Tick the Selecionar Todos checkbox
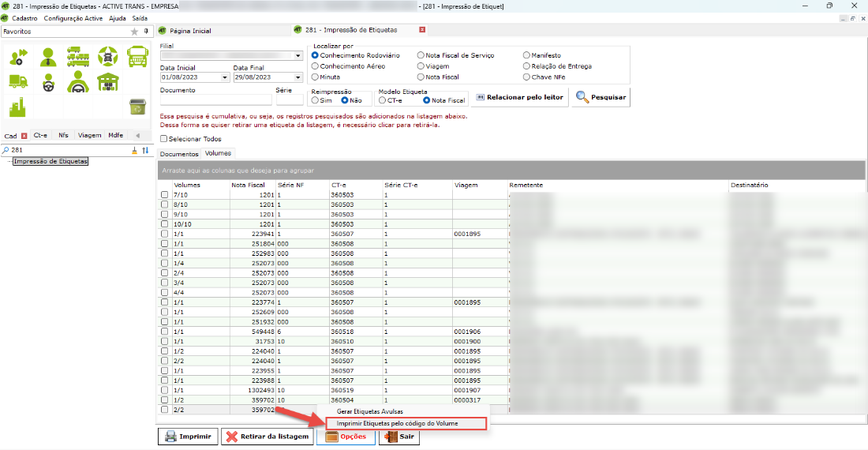The image size is (868, 450). point(164,139)
